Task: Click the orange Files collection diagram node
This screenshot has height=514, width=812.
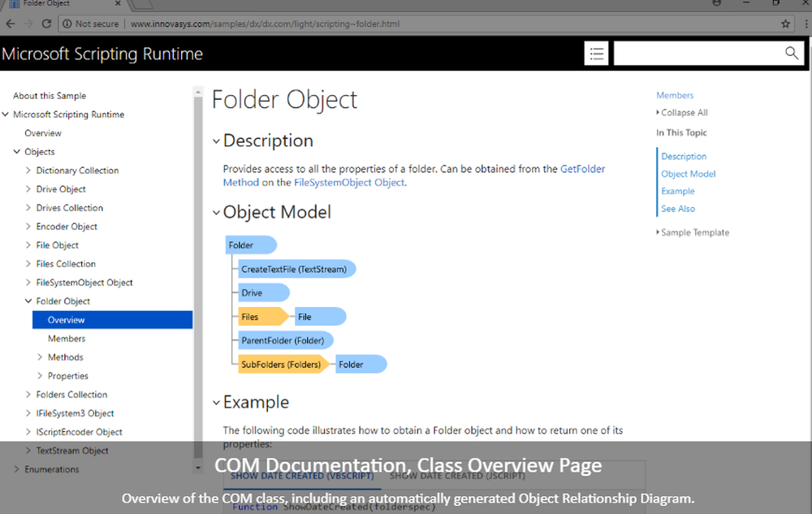Action: click(x=262, y=317)
